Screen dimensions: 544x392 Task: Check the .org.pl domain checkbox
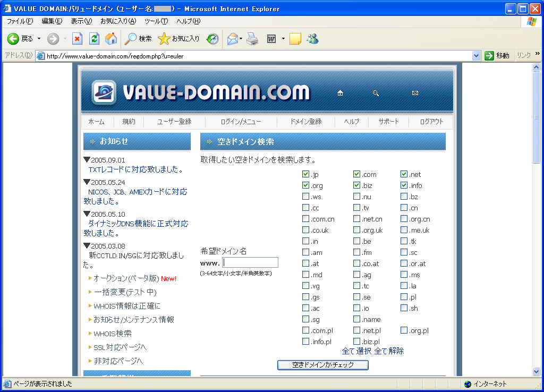click(404, 330)
